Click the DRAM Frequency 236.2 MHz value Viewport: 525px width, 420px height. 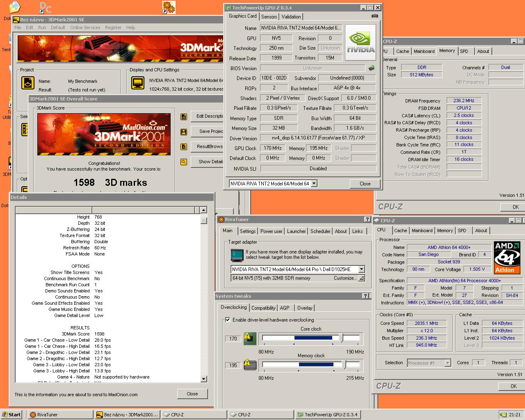464,100
